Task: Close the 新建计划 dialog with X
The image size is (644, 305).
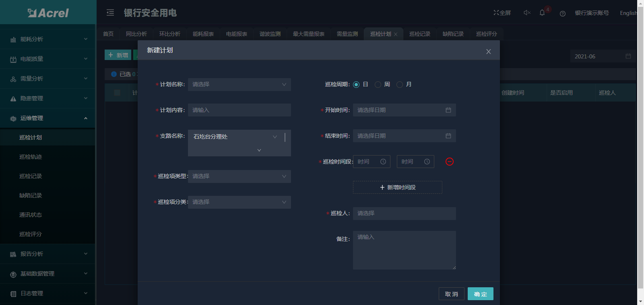Action: (489, 52)
